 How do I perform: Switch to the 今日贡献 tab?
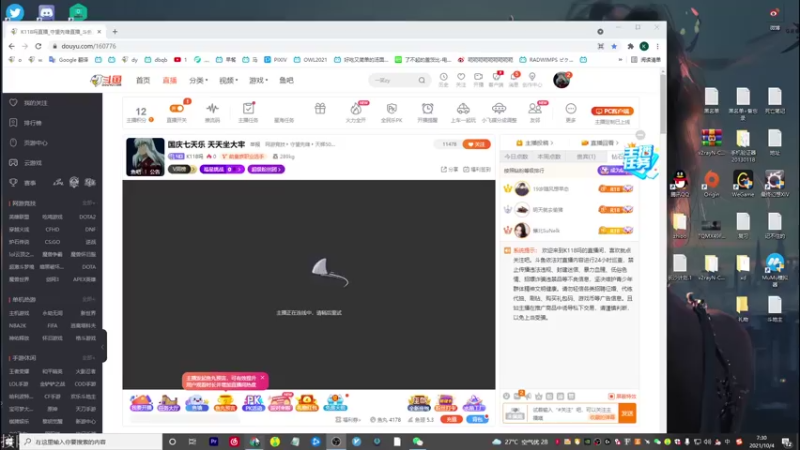tap(516, 157)
